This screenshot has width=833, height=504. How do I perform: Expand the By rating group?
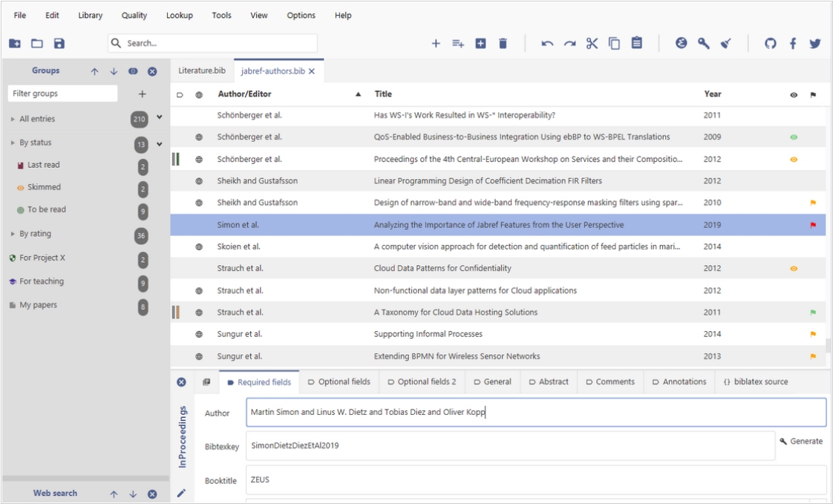pos(13,234)
